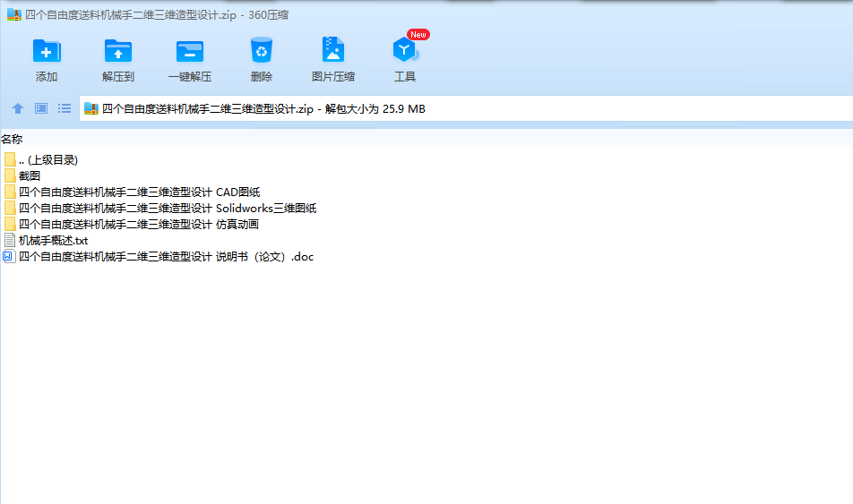This screenshot has width=853, height=504.
Task: Click the 360压缩 app icon in title bar
Action: 14,14
